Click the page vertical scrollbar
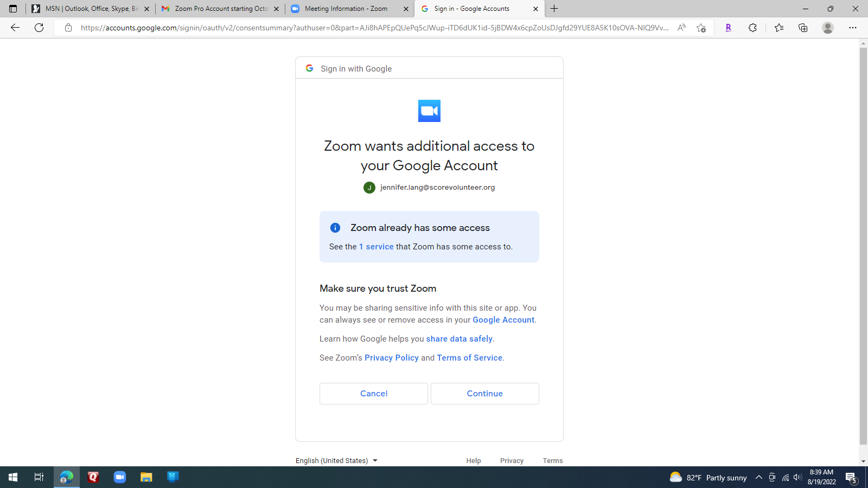Image resolution: width=868 pixels, height=488 pixels. tap(863, 246)
